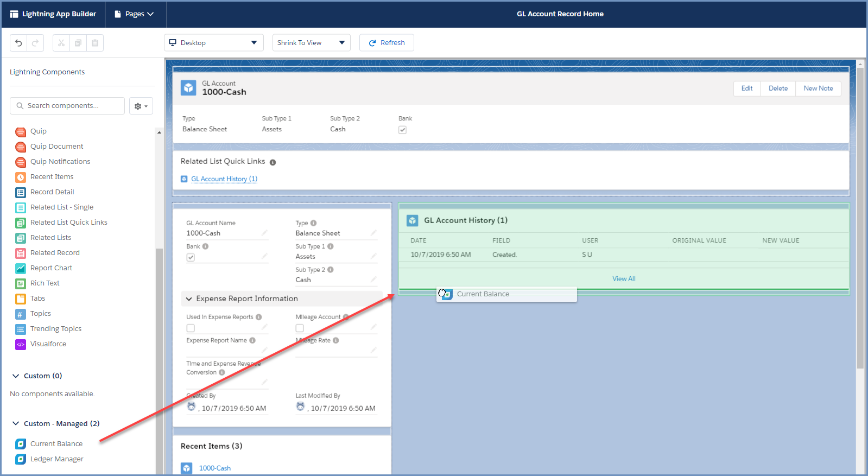Click the edit pencil beside Sub Type 2 Cash
The width and height of the screenshot is (868, 476).
point(373,280)
